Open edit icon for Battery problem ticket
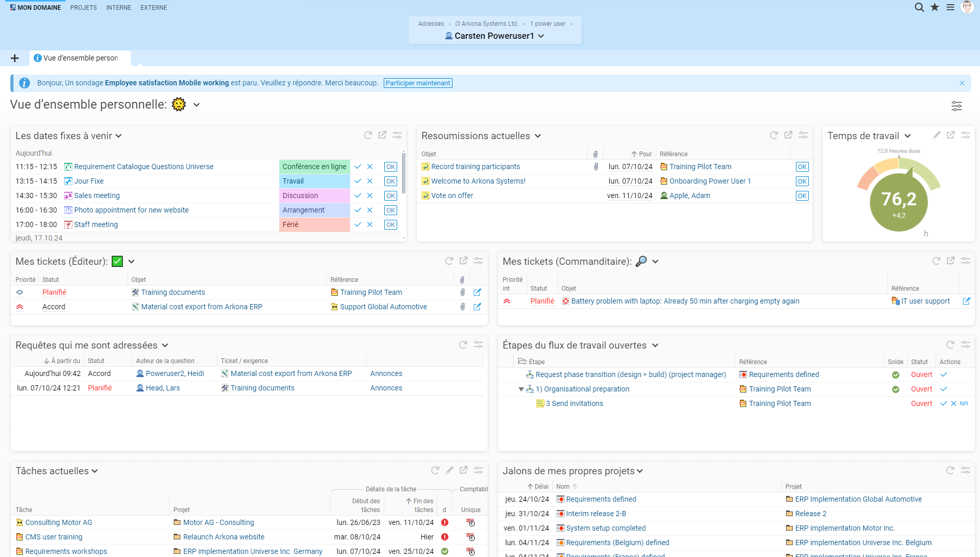The image size is (980, 557). tap(966, 301)
